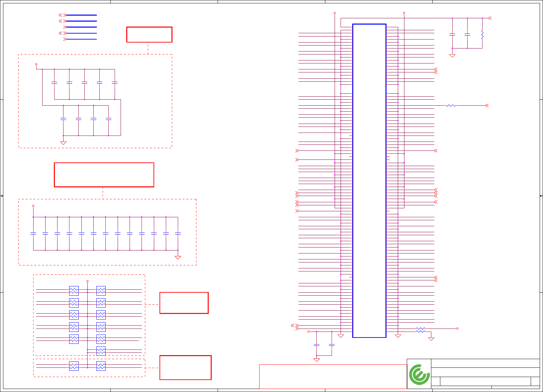Click the power terminal ending the bottom-right resistor net
The width and height of the screenshot is (543, 392).
[457, 329]
